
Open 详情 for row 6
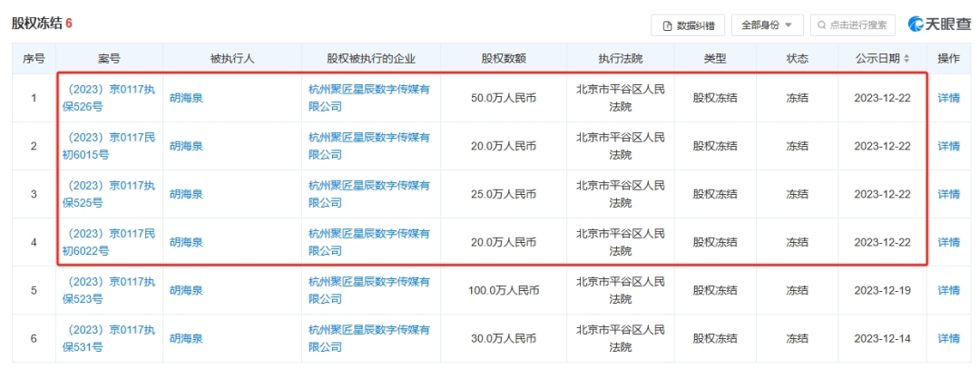(x=949, y=339)
